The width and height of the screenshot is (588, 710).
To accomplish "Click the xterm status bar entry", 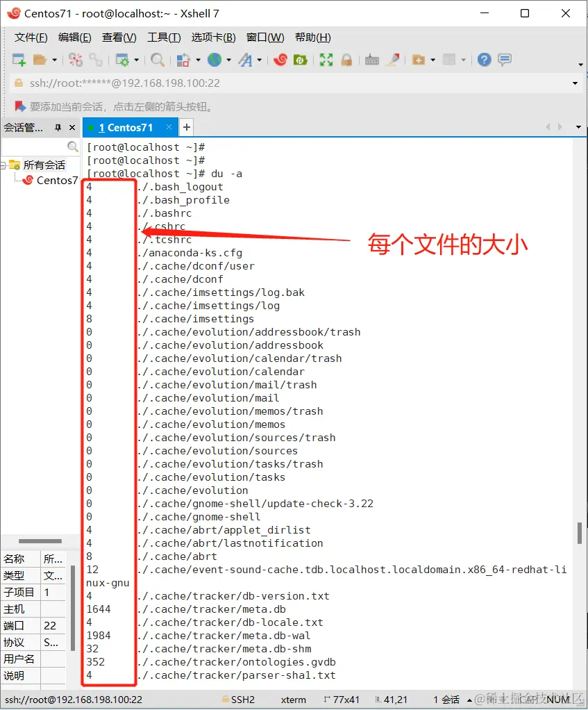I will [293, 700].
